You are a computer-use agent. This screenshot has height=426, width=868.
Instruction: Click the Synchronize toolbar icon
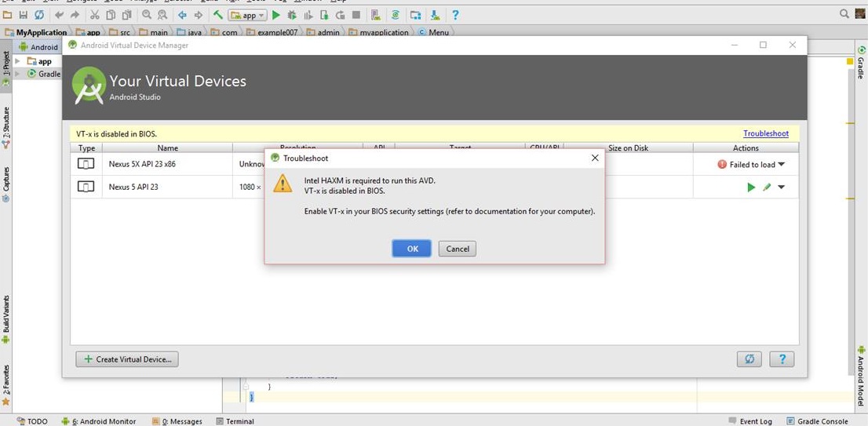39,15
